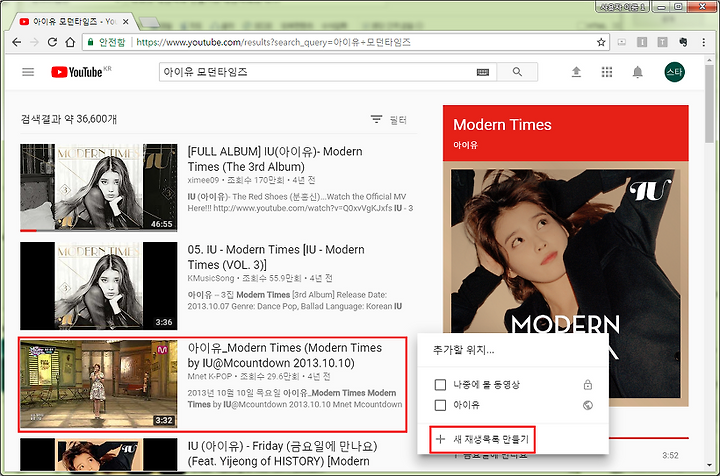The height and width of the screenshot is (476, 720).
Task: Check the 나중에 볼 동영상 checkbox
Action: [x=440, y=385]
